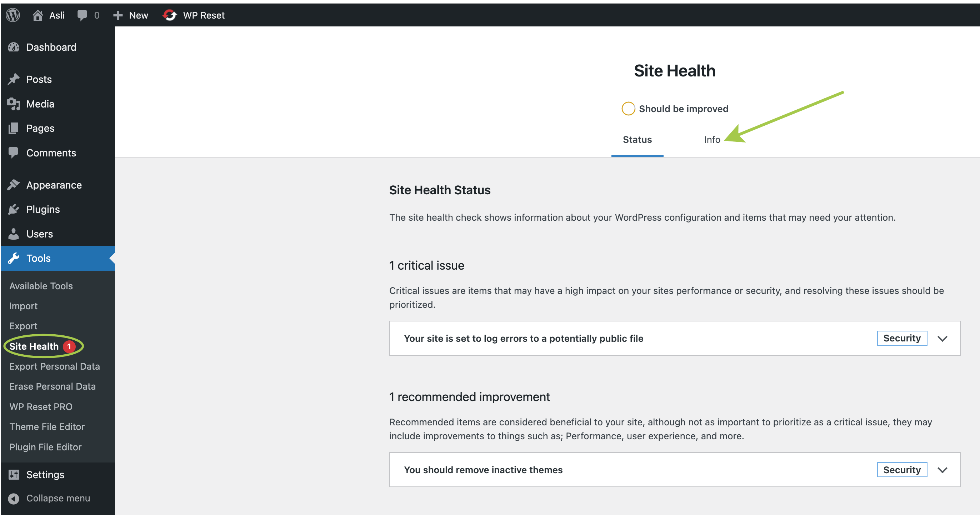Click the Appearance paintbrush icon

coord(14,185)
